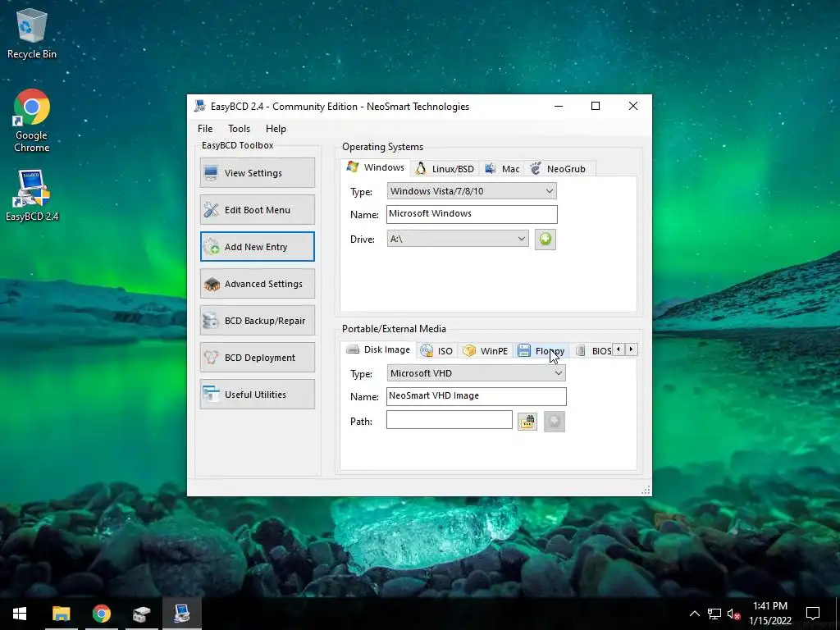Select the Google Chrome desktop shortcut
This screenshot has width=840, height=630.
point(32,121)
